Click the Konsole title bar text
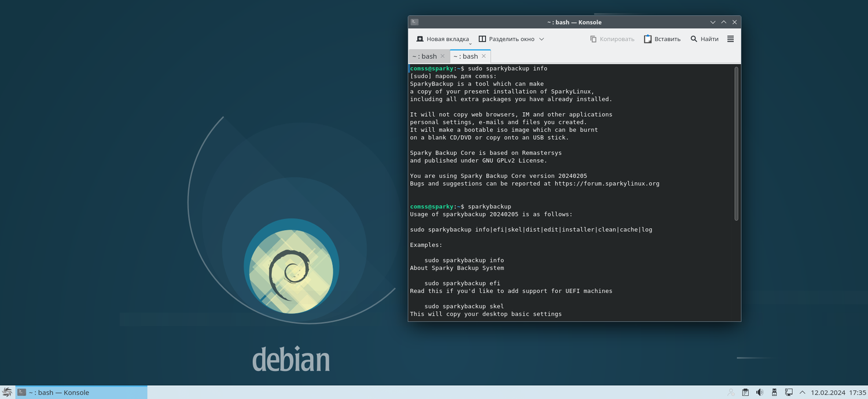The width and height of the screenshot is (868, 399). 574,22
